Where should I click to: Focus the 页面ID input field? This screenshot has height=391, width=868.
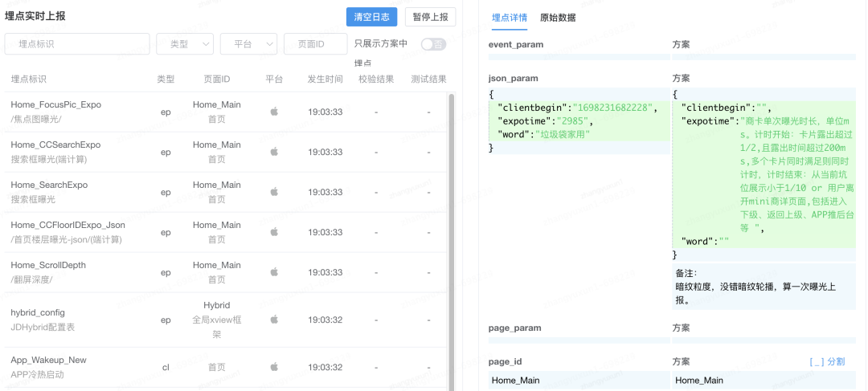tap(316, 43)
